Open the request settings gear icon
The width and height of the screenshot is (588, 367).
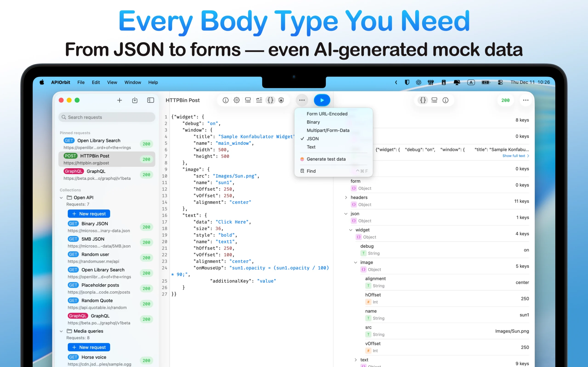(x=236, y=100)
